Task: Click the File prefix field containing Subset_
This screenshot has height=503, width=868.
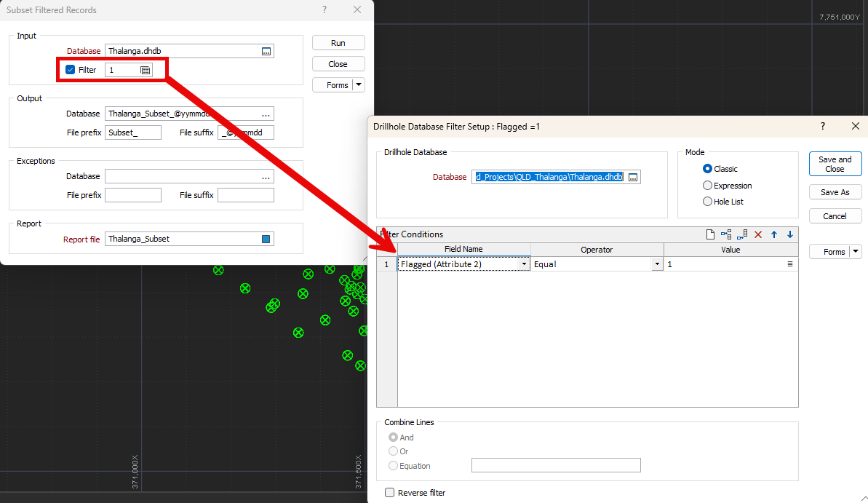Action: (132, 132)
